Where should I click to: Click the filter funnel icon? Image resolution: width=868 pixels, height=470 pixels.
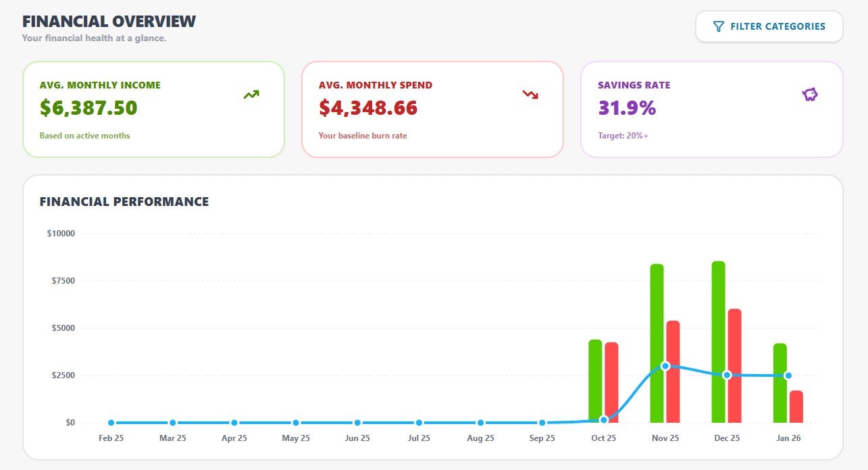717,26
